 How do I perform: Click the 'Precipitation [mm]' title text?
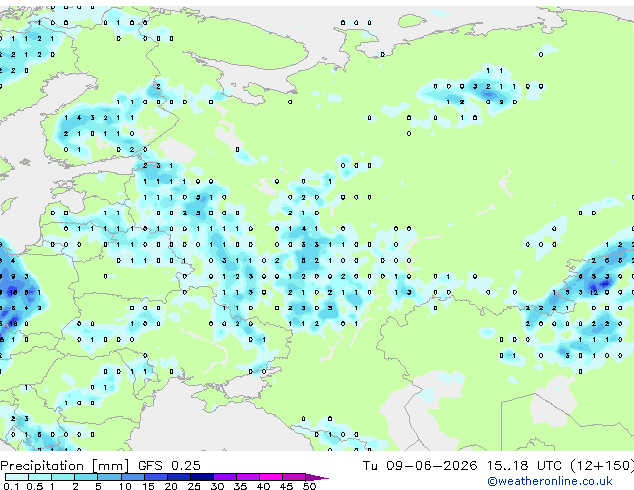65,466
